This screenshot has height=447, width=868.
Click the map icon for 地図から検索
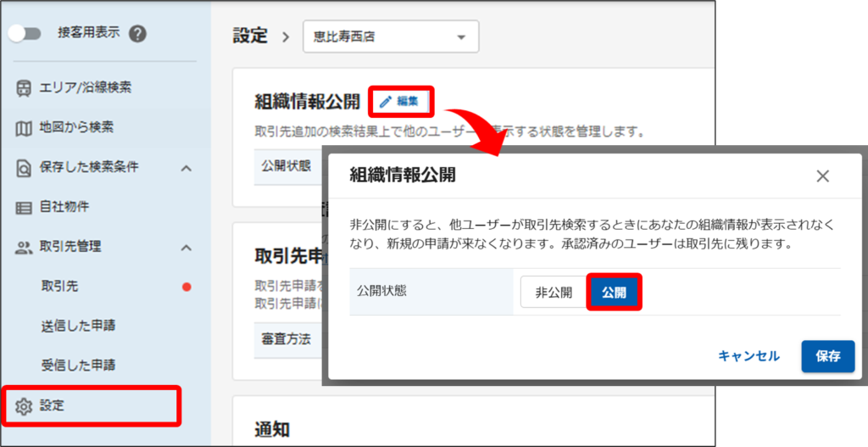tap(24, 127)
